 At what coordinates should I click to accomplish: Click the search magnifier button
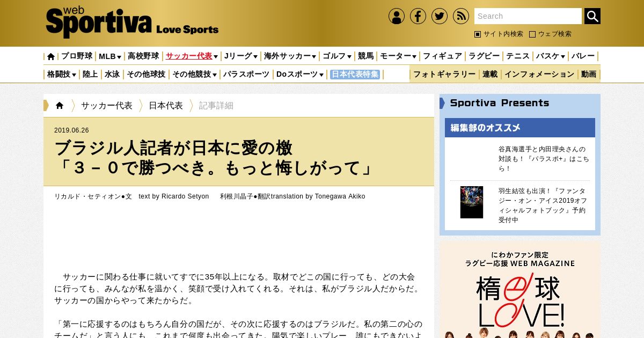[x=592, y=16]
